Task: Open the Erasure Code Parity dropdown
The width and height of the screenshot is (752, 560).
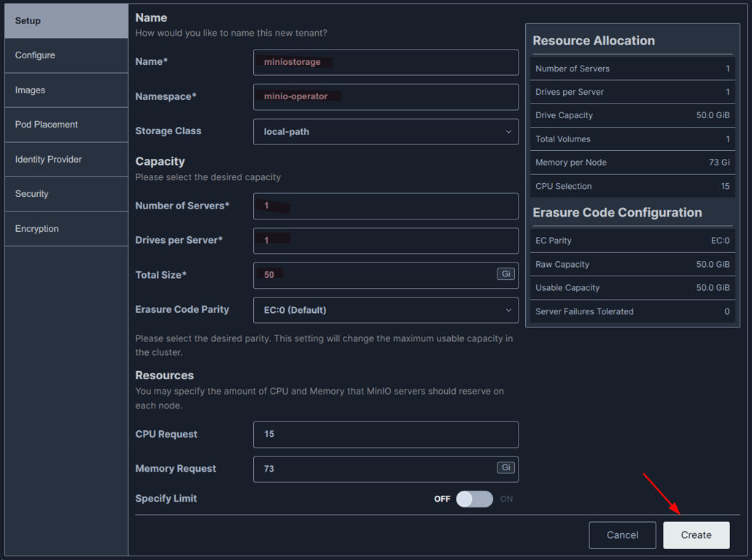Action: point(386,310)
